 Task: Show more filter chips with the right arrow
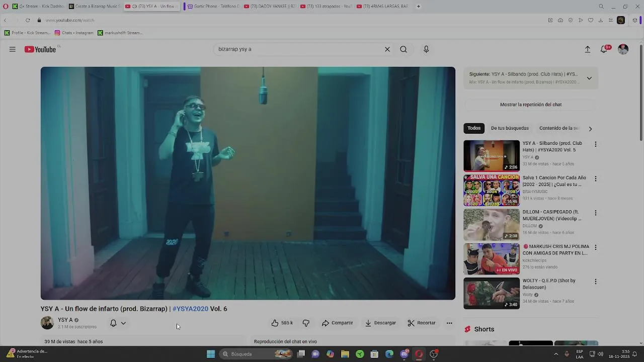[590, 129]
